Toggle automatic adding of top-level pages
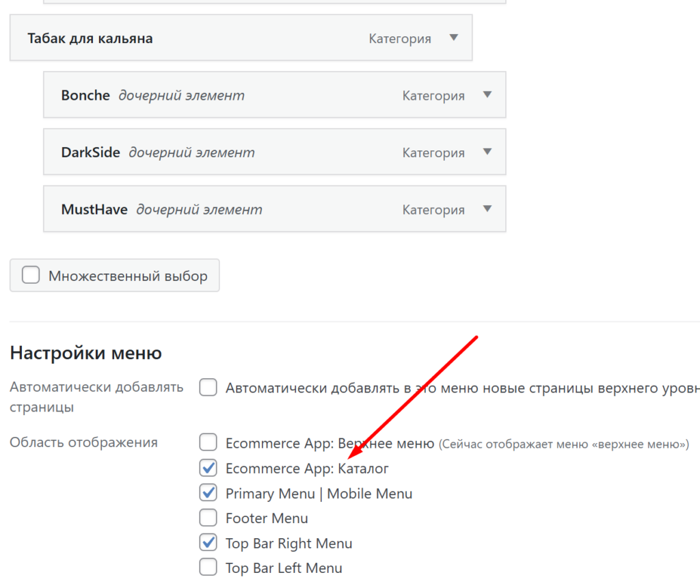Screen dimensions: 700x588 [208, 388]
